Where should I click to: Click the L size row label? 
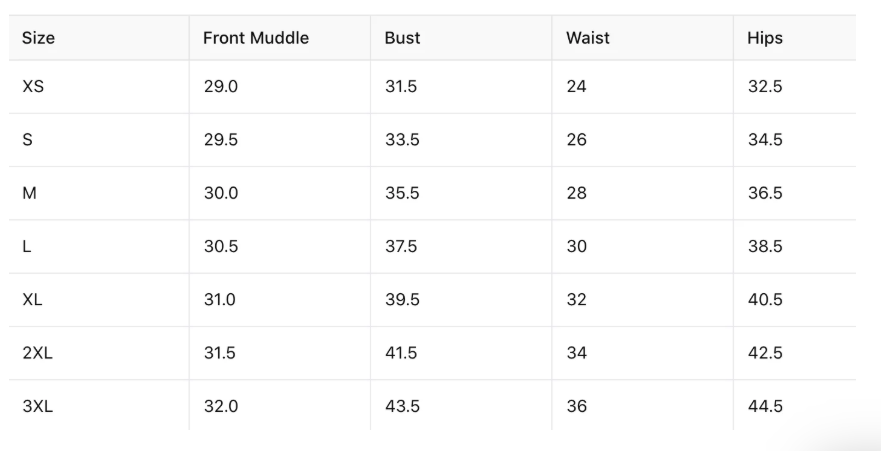pyautogui.click(x=26, y=247)
